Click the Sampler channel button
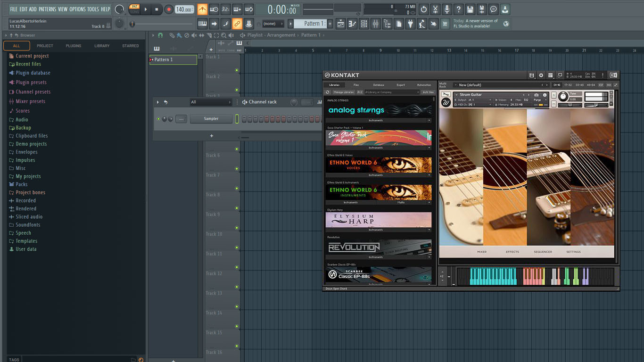The width and height of the screenshot is (644, 362). pyautogui.click(x=211, y=119)
